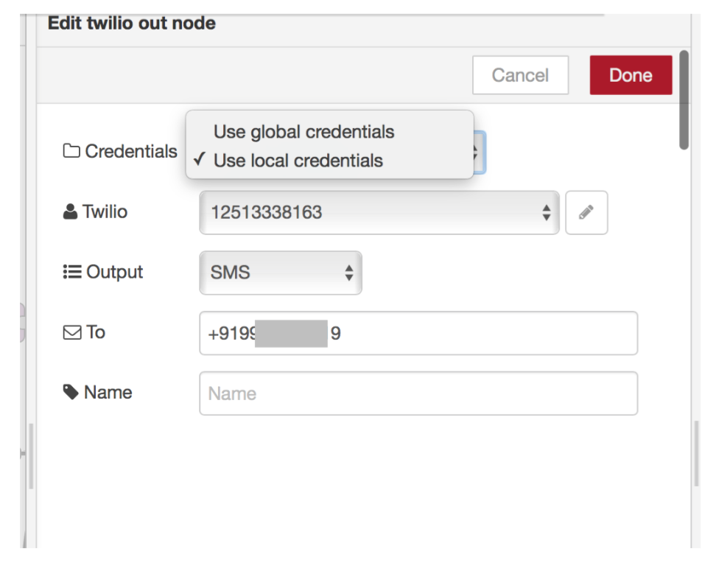
Task: Click the folder icon beside Credentials
Action: (x=72, y=151)
